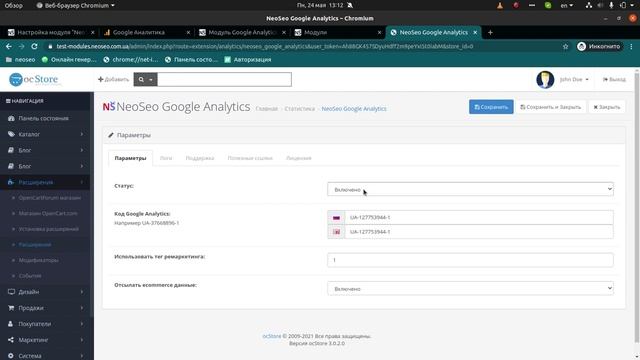Click the bookmark star icon
Screen dimensions: 640x360
[565, 47]
